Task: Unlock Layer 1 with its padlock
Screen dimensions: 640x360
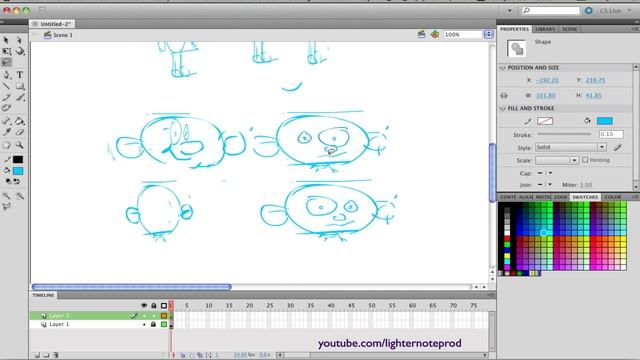Action: click(153, 324)
